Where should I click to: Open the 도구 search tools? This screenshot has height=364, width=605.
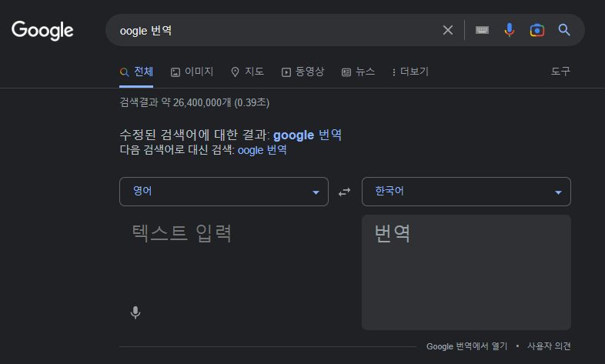(x=560, y=72)
